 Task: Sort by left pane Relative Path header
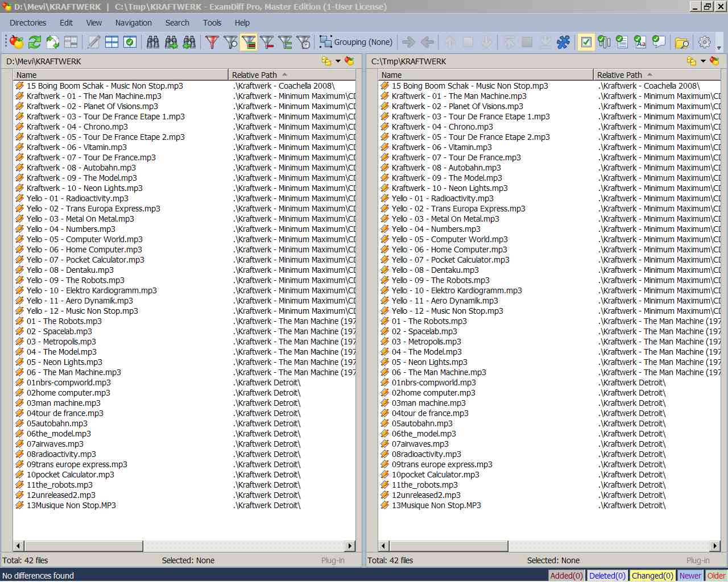click(x=292, y=74)
